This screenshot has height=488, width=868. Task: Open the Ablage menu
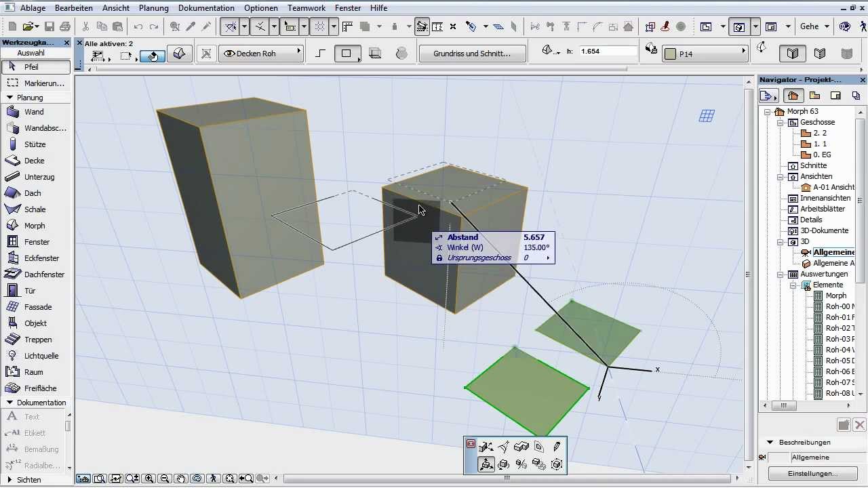[x=34, y=8]
